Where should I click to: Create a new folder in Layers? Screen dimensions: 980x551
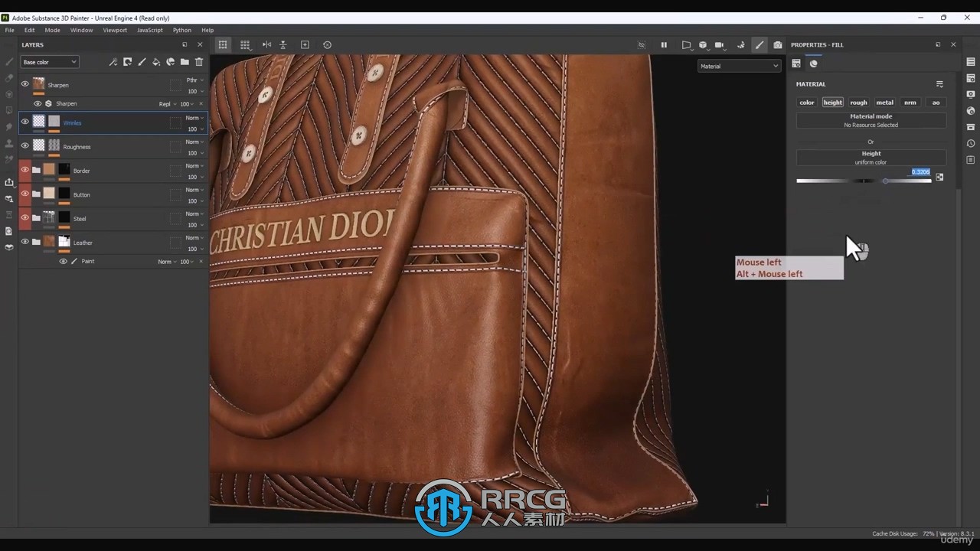click(x=185, y=62)
